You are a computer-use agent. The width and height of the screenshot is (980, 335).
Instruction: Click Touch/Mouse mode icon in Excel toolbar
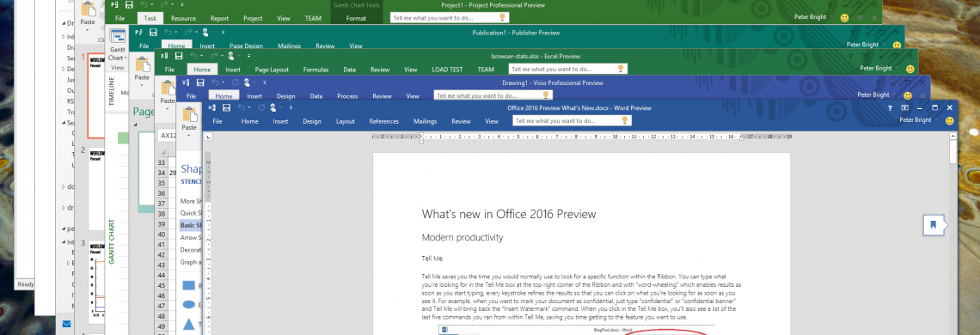[x=231, y=56]
